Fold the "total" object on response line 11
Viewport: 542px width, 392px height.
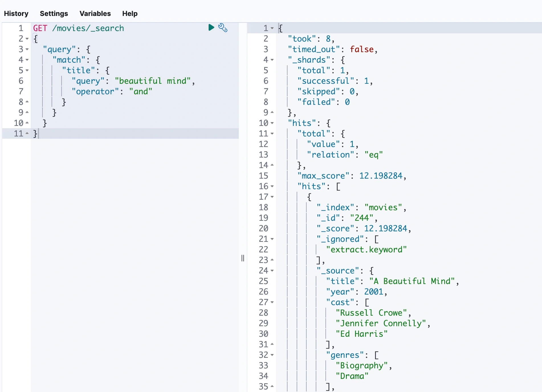click(272, 134)
